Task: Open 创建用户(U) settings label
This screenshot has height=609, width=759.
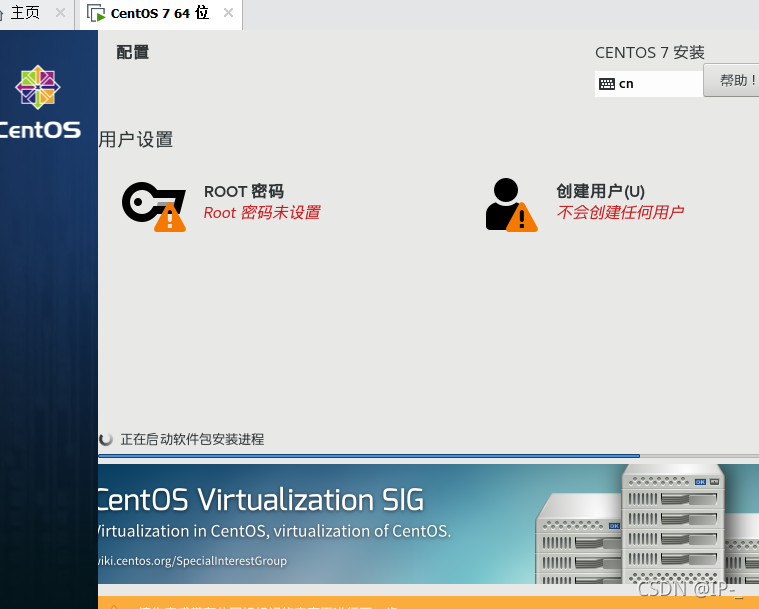Action: point(600,191)
